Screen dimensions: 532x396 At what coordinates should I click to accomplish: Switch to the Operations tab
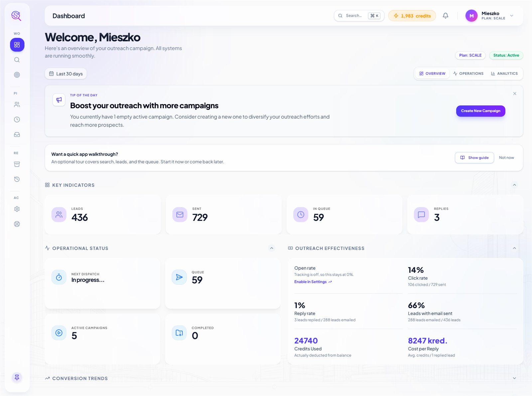468,73
